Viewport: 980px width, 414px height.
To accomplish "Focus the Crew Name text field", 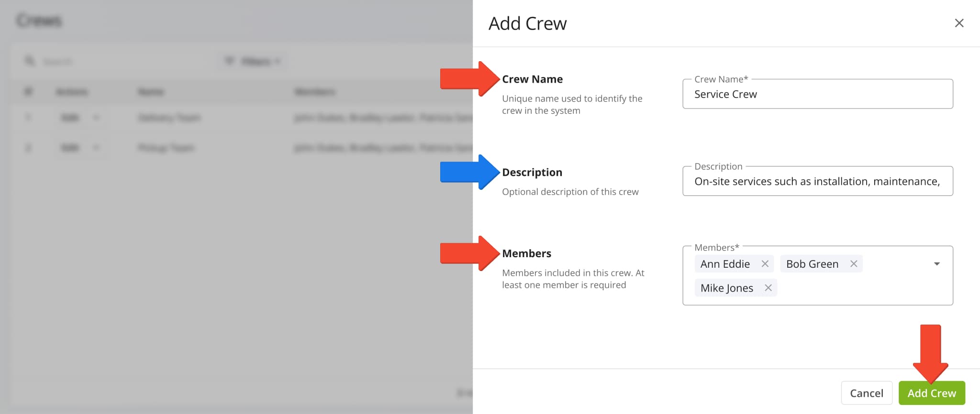I will coord(817,94).
